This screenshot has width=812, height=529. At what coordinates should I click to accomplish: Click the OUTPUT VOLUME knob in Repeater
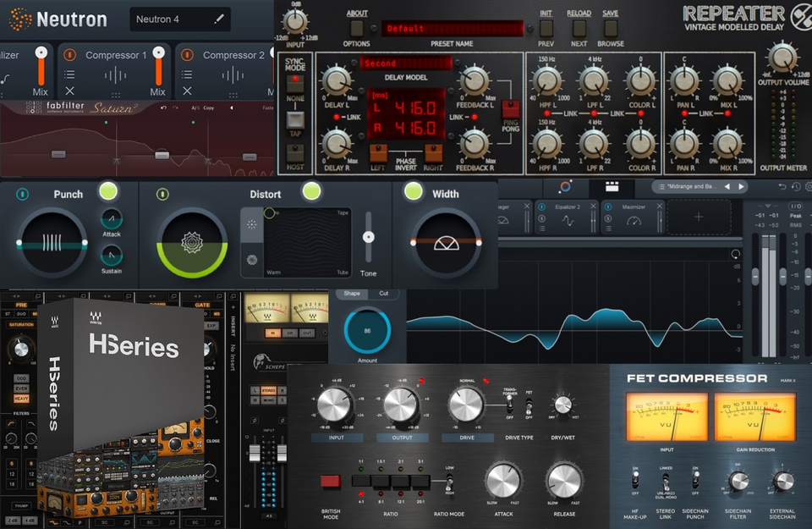[x=782, y=57]
